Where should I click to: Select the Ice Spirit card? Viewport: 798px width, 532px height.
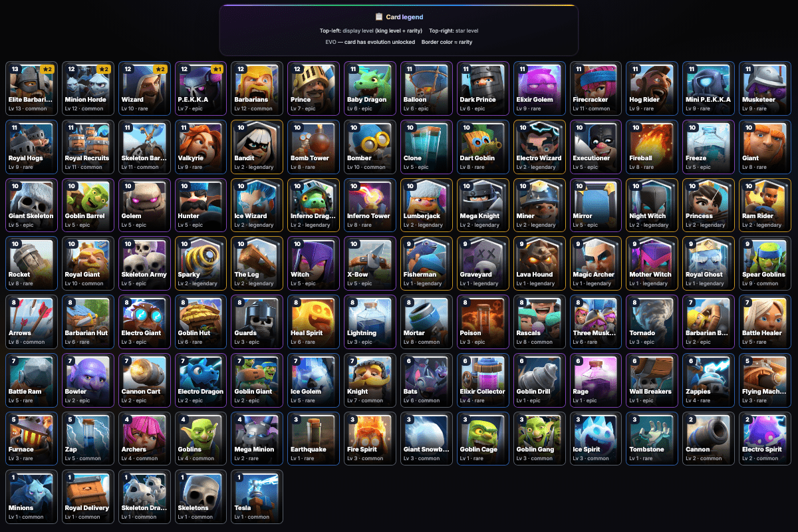coord(596,438)
